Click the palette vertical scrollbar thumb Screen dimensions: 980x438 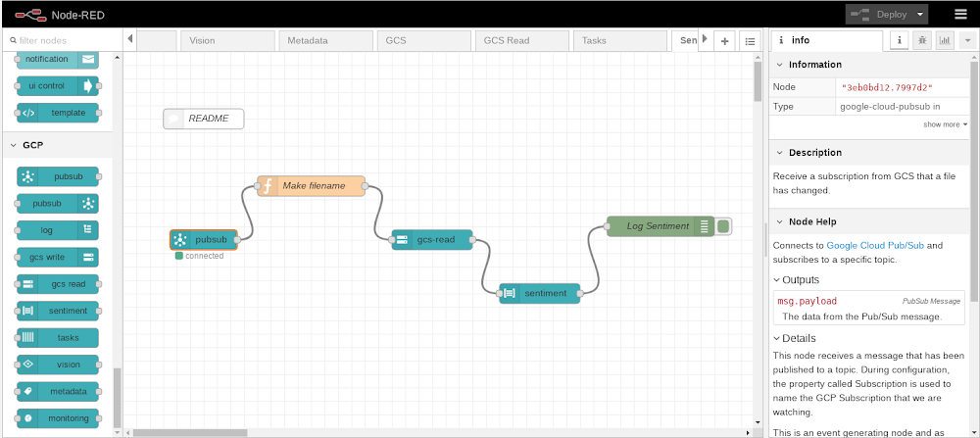(x=117, y=396)
